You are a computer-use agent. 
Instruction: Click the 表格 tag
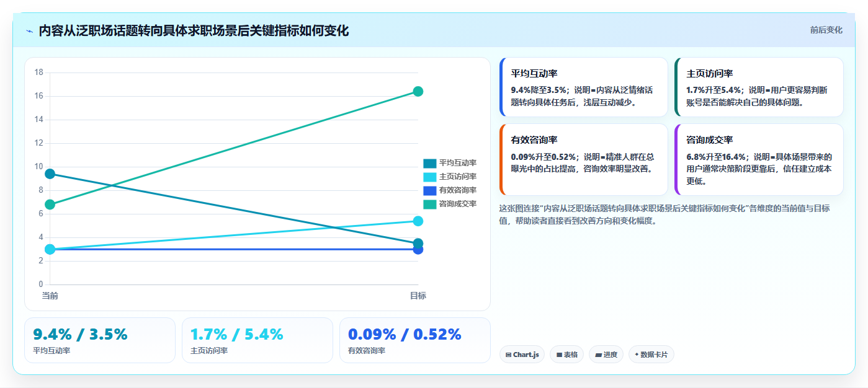(x=566, y=355)
